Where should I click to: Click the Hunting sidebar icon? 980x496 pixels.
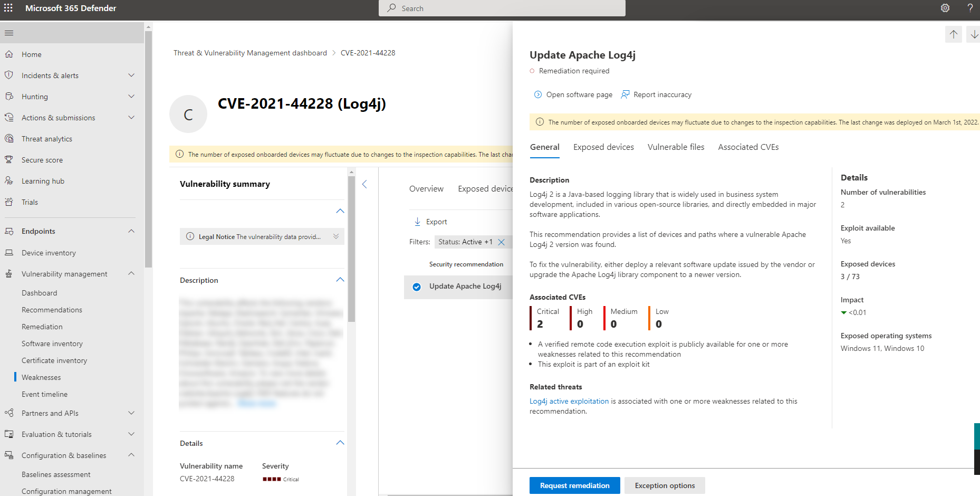click(9, 96)
